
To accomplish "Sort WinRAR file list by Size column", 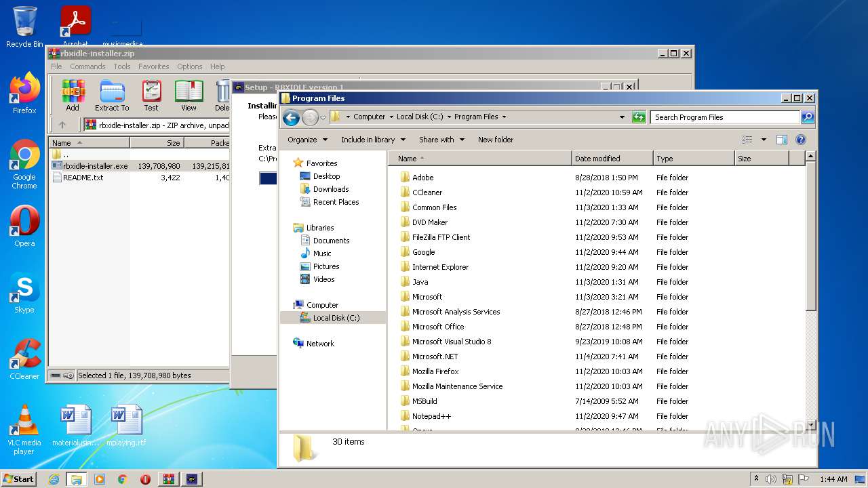I will (x=157, y=143).
